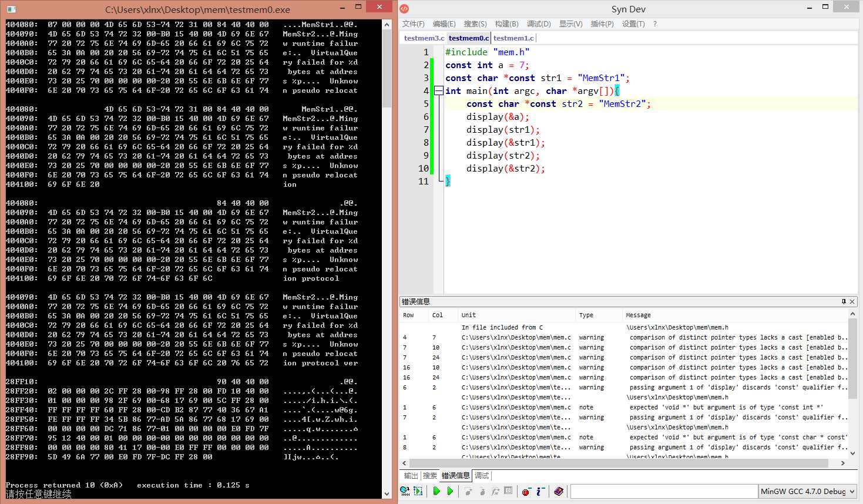Click the empty input field beside compiler dropdown
863x504 pixels.
pos(664,491)
